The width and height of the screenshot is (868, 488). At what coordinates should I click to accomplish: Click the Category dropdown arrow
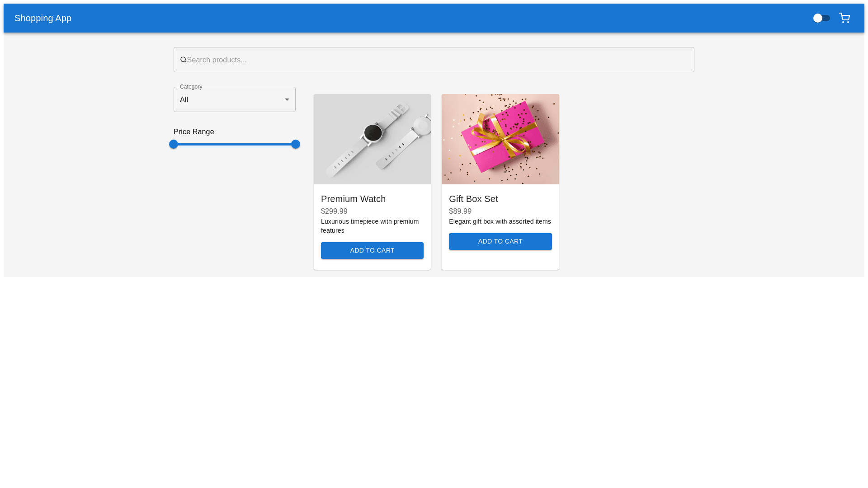[287, 99]
